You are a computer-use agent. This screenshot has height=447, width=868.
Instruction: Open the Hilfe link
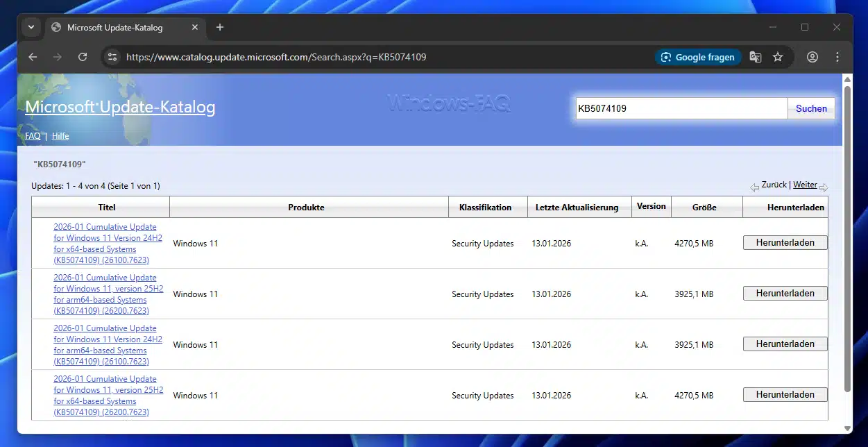point(60,136)
